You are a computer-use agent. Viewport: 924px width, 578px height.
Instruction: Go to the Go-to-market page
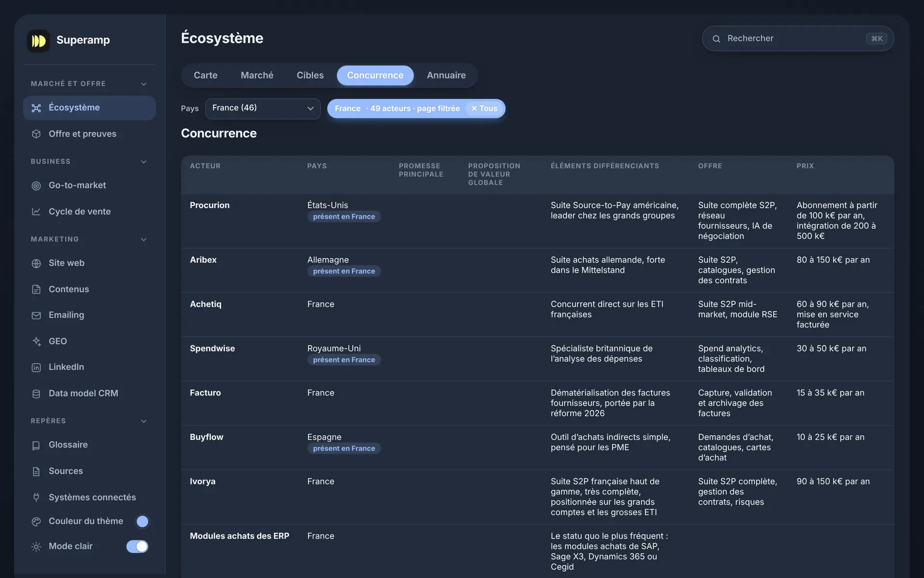coord(90,185)
